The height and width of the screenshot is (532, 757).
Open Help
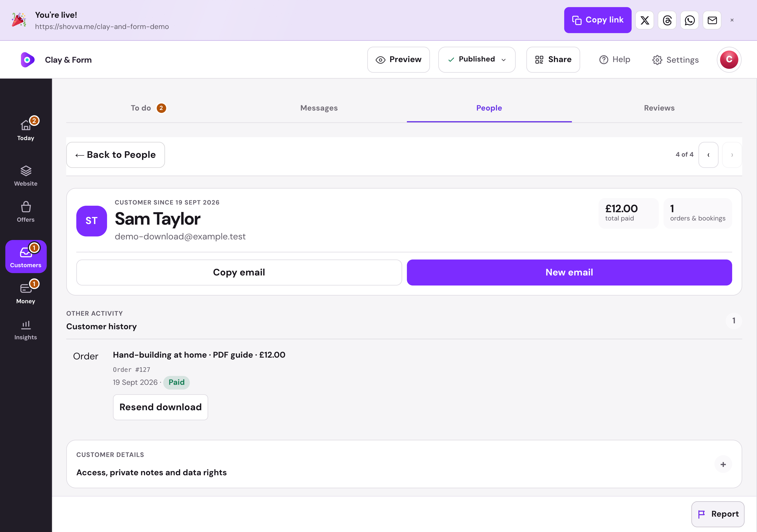coord(614,60)
